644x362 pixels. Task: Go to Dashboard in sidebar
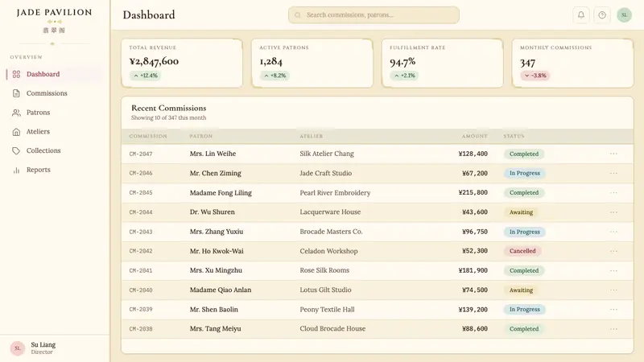pyautogui.click(x=54, y=74)
